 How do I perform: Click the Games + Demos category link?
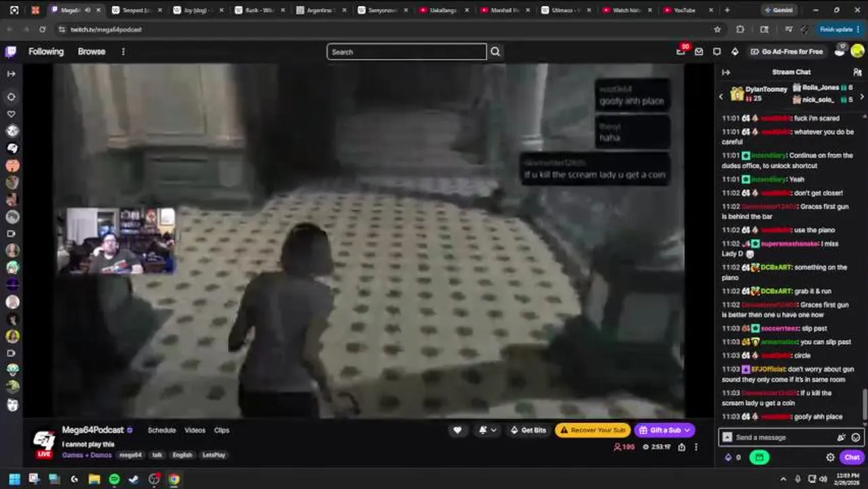click(87, 455)
